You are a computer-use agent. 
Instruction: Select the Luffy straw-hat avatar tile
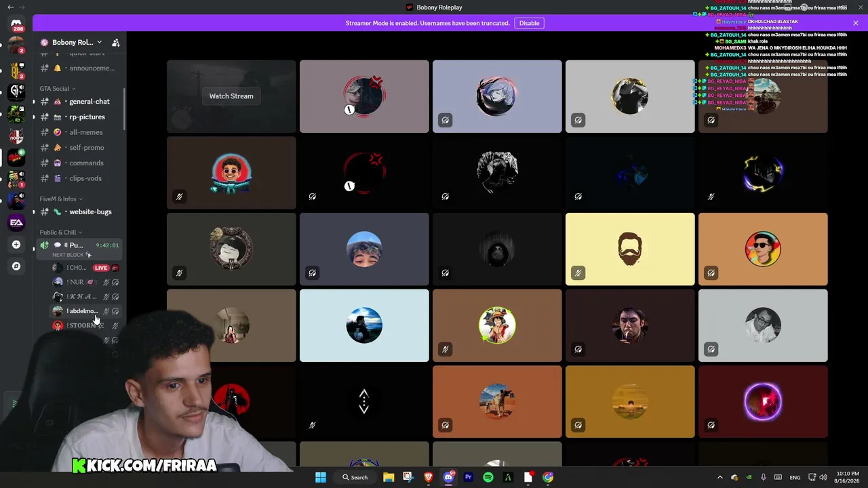point(497,325)
